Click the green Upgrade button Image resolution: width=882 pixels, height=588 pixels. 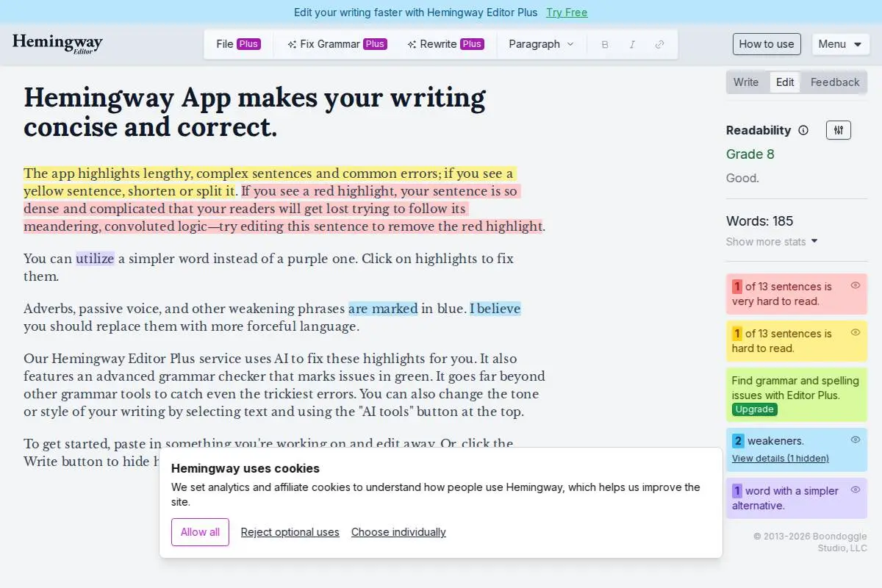[x=755, y=409]
